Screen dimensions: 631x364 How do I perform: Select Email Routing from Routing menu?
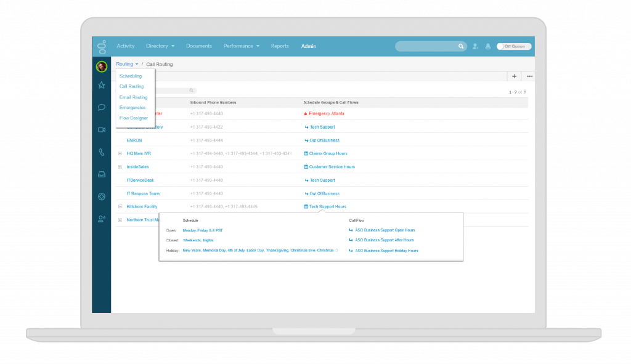[133, 97]
